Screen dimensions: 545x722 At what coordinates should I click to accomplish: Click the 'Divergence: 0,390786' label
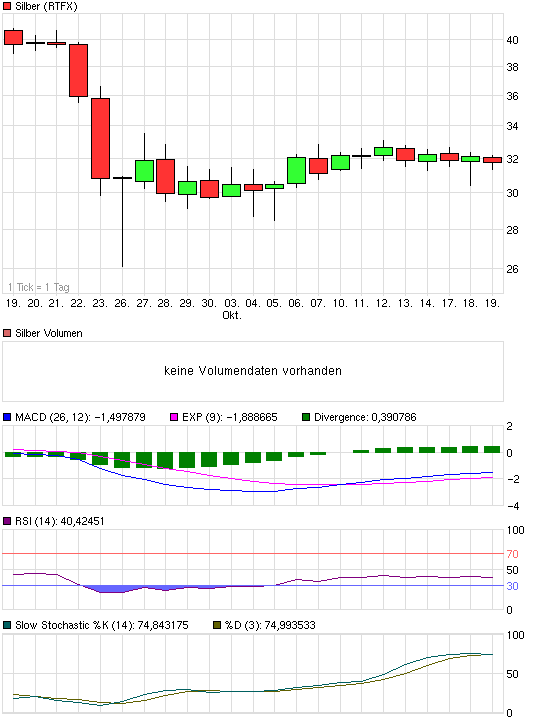[x=365, y=417]
